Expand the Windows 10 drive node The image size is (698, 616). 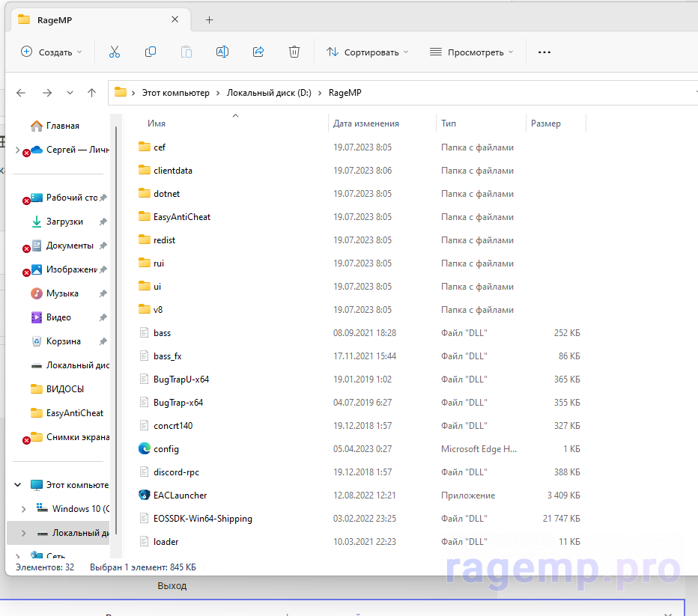coord(24,509)
